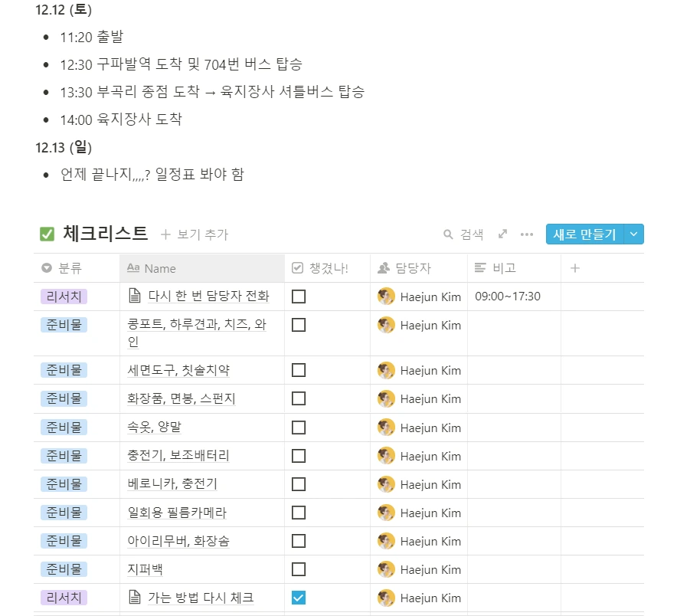677x616 pixels.
Task: Click 보기 추가 to add view
Action: click(195, 234)
